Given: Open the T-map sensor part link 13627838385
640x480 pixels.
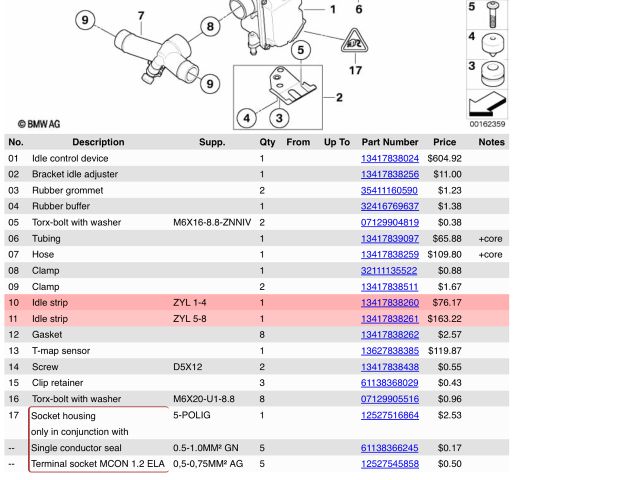Looking at the screenshot, I should tap(389, 351).
